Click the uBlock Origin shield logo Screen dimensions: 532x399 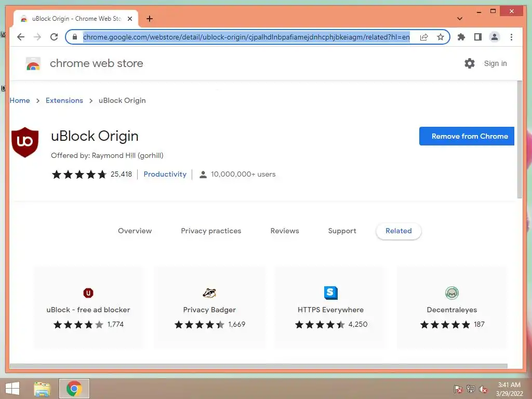coord(25,142)
